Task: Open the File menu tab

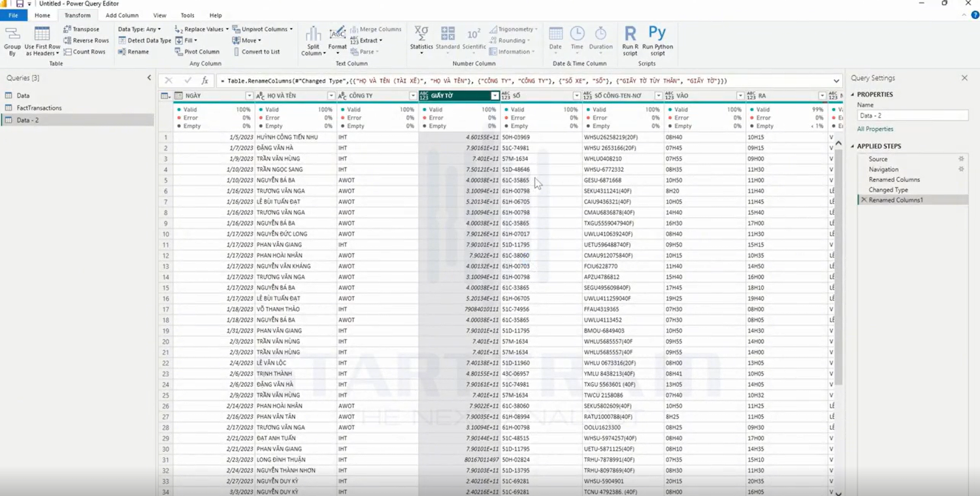Action: click(13, 15)
